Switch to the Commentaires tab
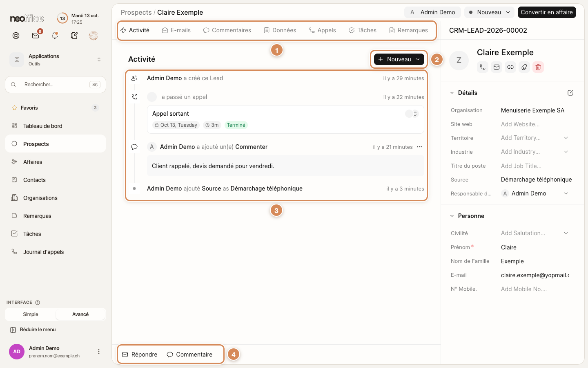 pyautogui.click(x=227, y=30)
